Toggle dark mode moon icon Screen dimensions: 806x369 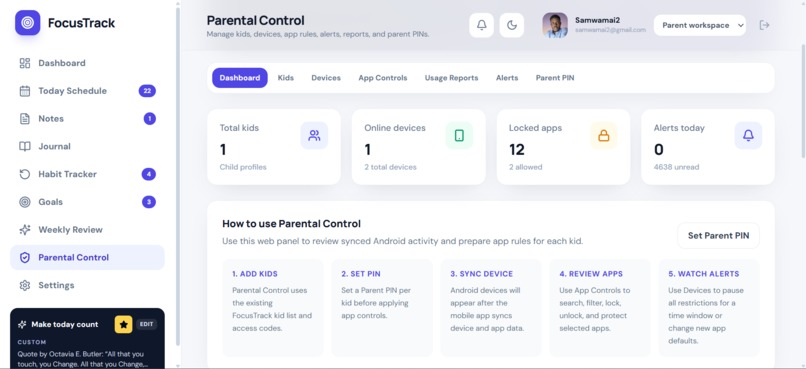tap(511, 25)
